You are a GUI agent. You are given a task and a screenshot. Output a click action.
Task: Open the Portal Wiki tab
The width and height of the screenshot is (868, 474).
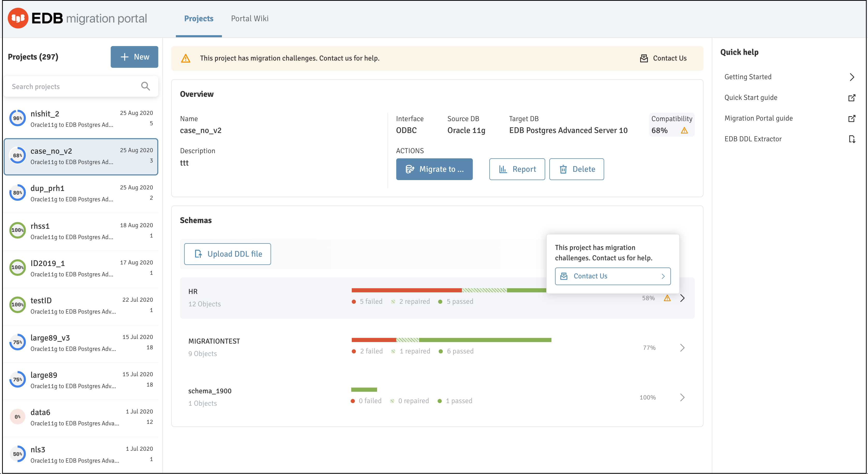click(x=250, y=19)
